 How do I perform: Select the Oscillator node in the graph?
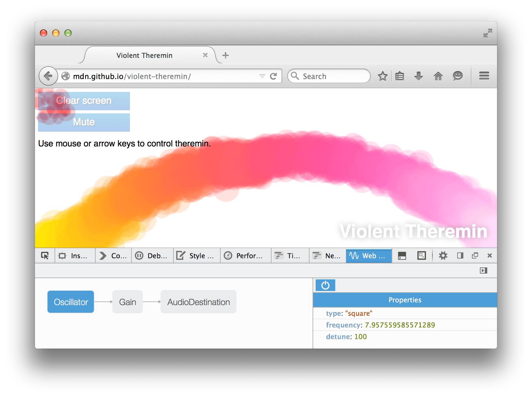click(x=70, y=302)
